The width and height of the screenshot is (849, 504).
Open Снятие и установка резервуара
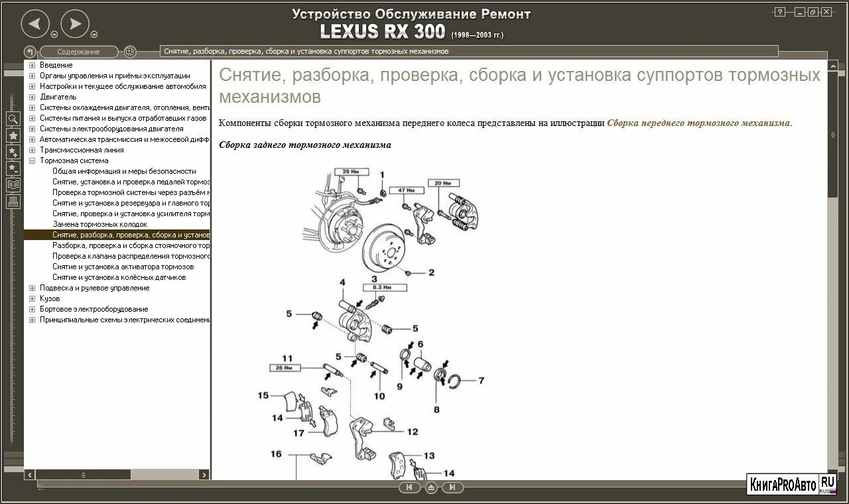click(131, 203)
